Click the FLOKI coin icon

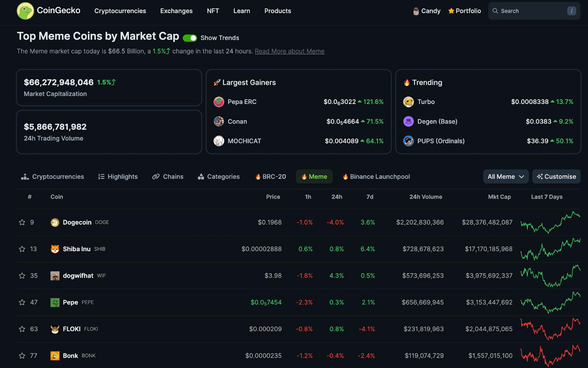pyautogui.click(x=55, y=329)
